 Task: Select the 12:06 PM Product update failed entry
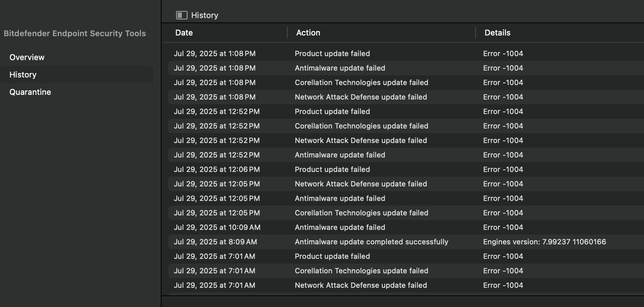coord(332,169)
